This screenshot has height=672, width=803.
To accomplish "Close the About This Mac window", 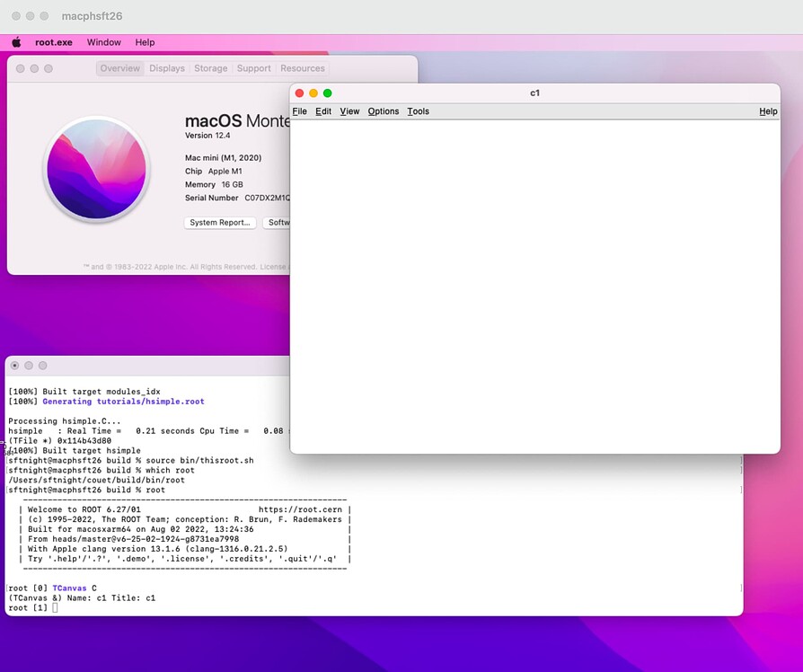I will click(x=20, y=68).
